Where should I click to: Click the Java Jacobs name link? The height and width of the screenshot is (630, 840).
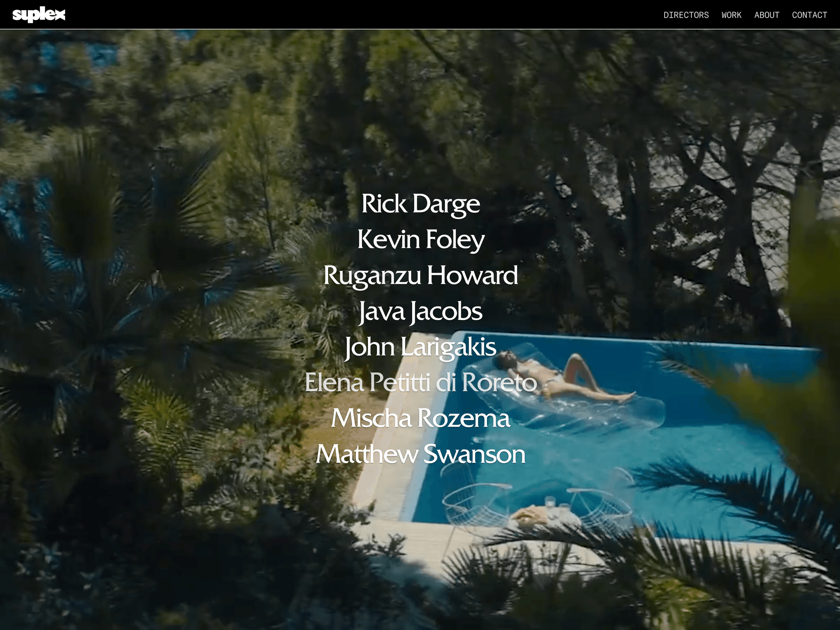coord(420,311)
